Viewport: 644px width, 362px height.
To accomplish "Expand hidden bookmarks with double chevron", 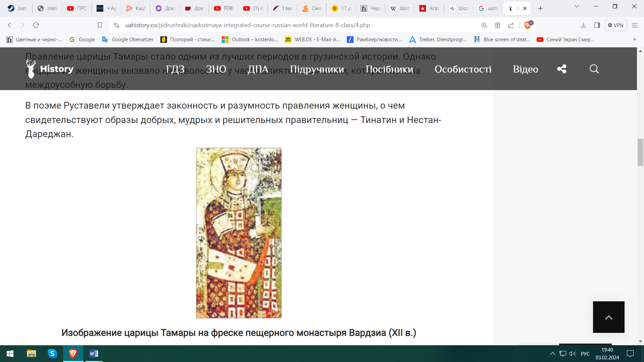I will tap(635, 39).
